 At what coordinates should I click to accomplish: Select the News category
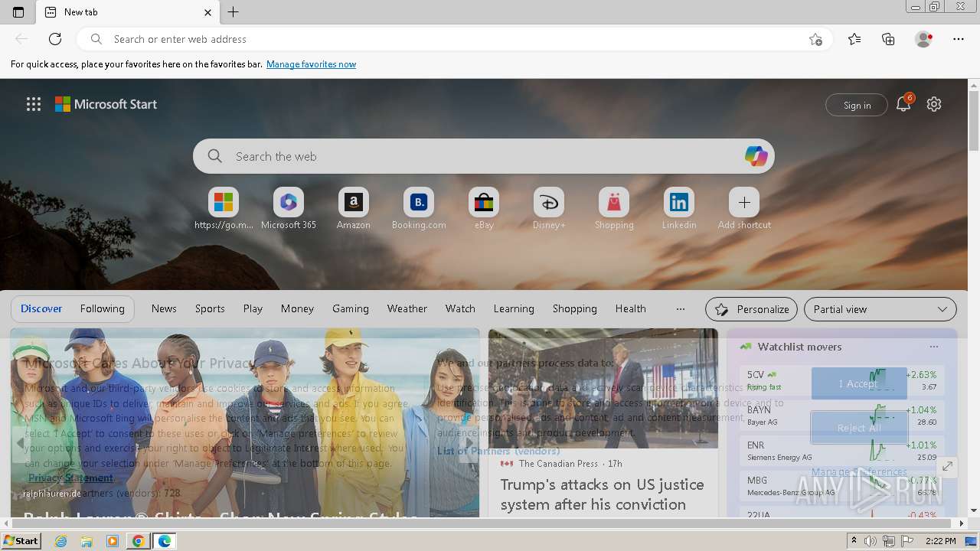[x=164, y=309]
